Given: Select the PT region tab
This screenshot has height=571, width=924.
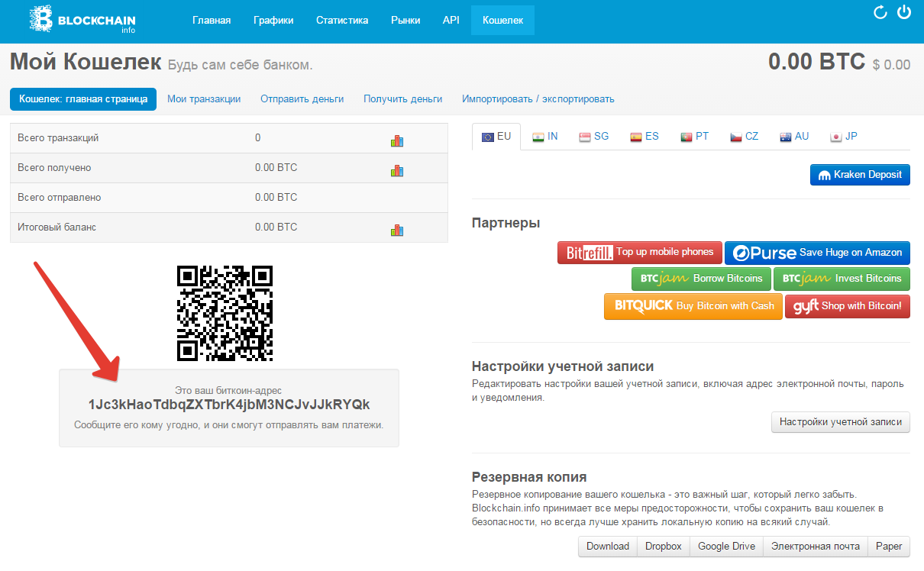Looking at the screenshot, I should (695, 137).
